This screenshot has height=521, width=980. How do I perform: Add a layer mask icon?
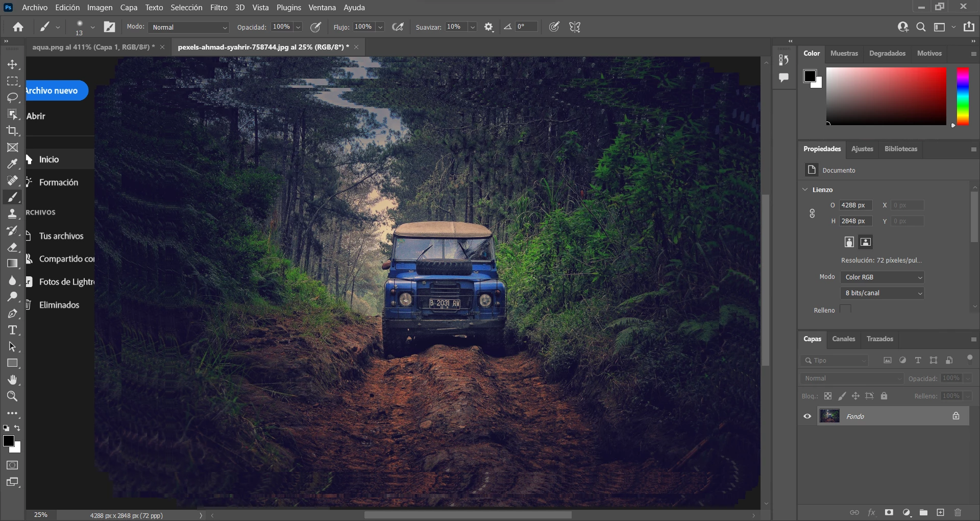coord(889,512)
